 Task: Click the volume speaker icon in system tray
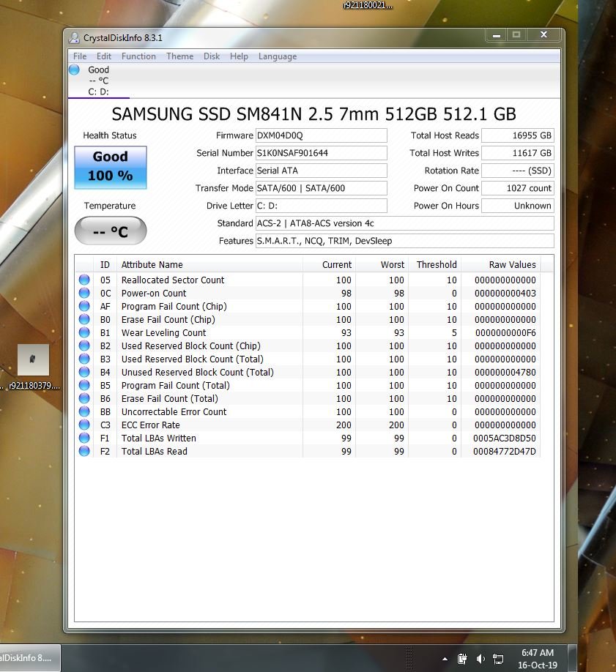pyautogui.click(x=480, y=659)
